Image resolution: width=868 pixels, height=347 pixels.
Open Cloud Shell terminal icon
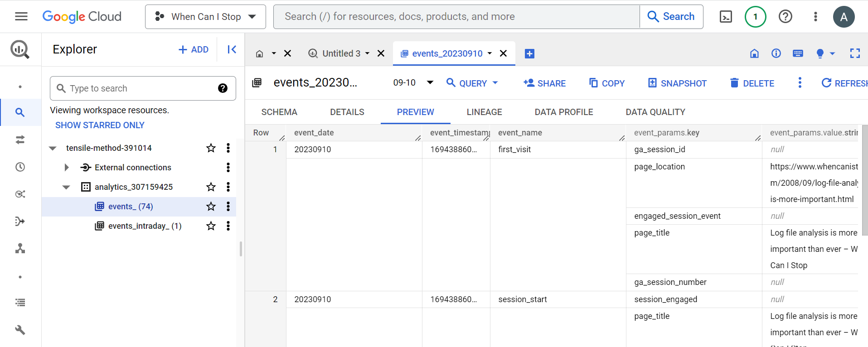tap(726, 17)
